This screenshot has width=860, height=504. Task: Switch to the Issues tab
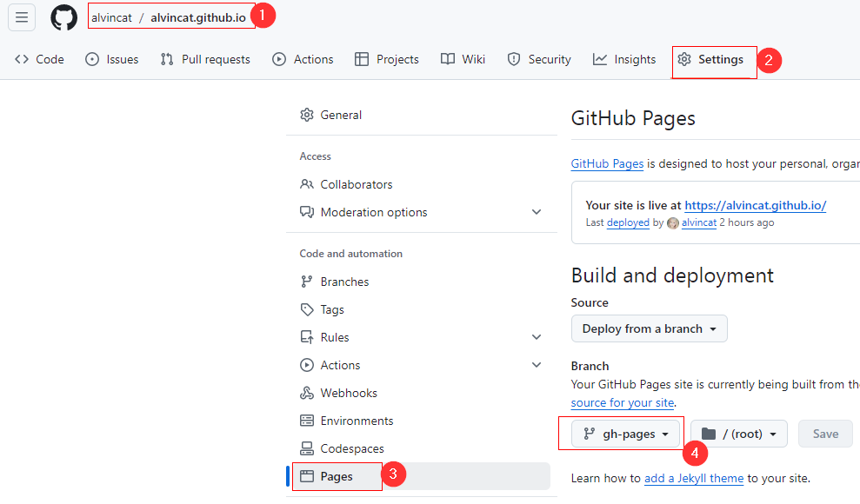[112, 59]
